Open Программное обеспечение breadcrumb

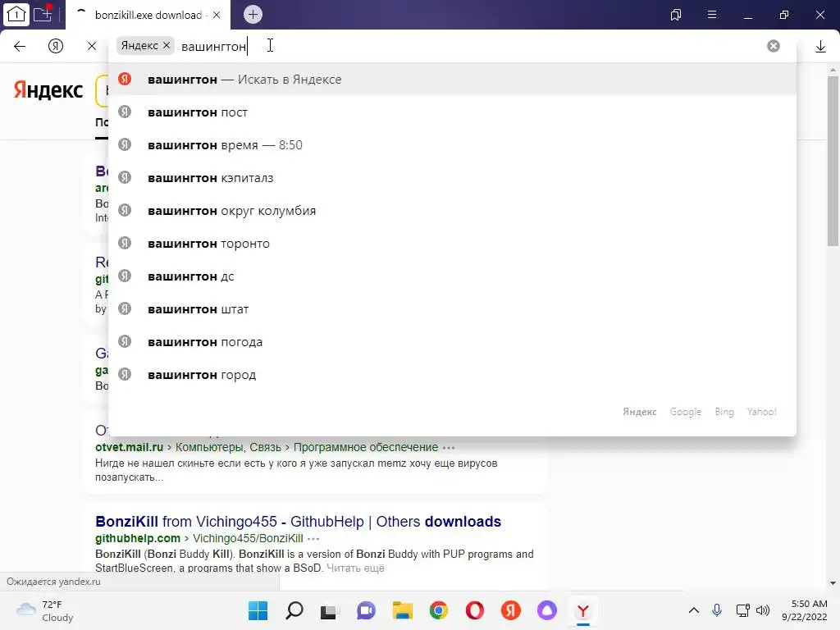365,447
